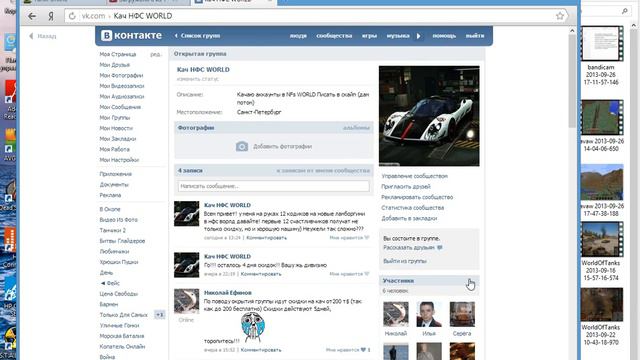Click the crying meme image in the post
This screenshot has height=360, width=640.
click(x=253, y=327)
